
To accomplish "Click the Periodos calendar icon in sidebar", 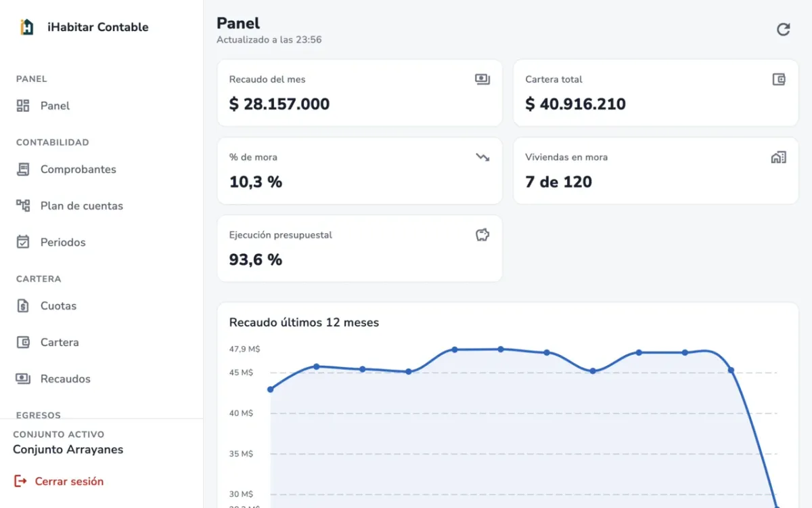I will 23,242.
